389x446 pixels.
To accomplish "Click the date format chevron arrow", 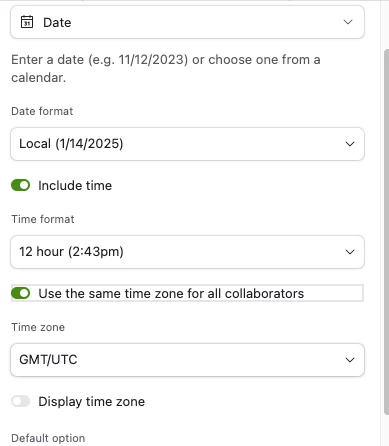I will (350, 144).
